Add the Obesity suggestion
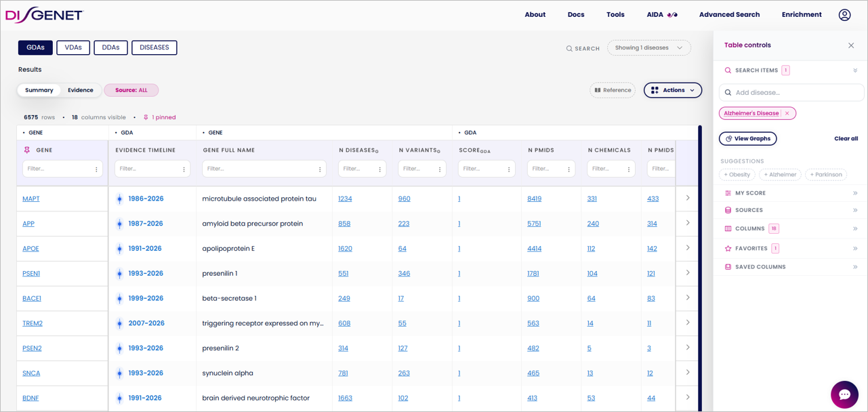 [x=737, y=175]
